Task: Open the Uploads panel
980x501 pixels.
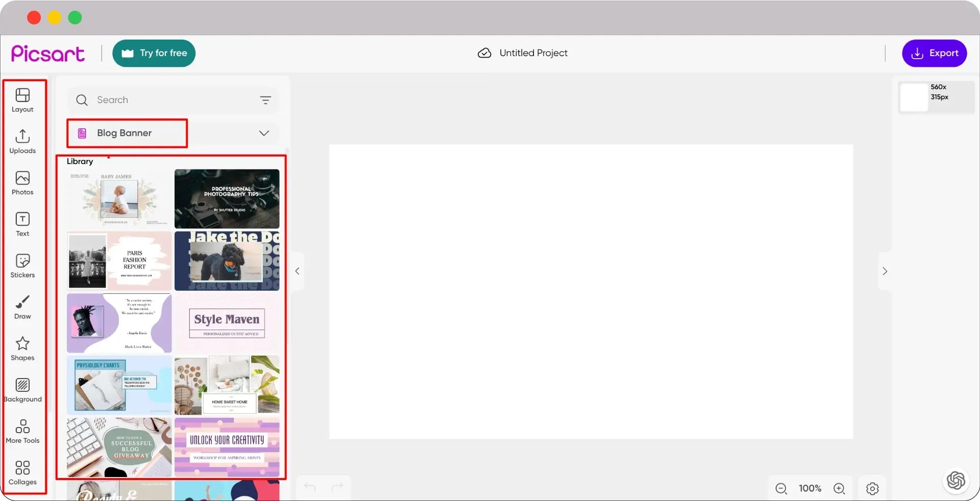Action: (x=22, y=141)
